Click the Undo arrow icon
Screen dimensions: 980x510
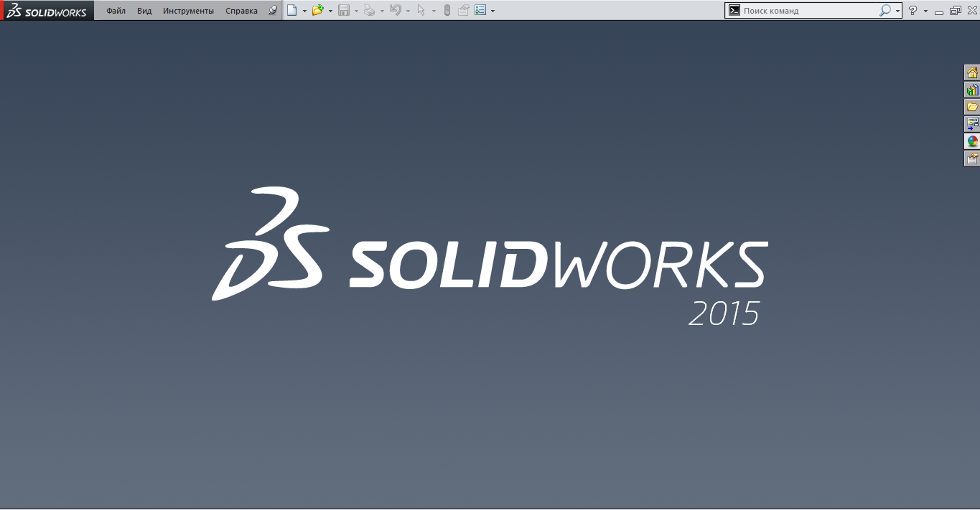tap(395, 11)
